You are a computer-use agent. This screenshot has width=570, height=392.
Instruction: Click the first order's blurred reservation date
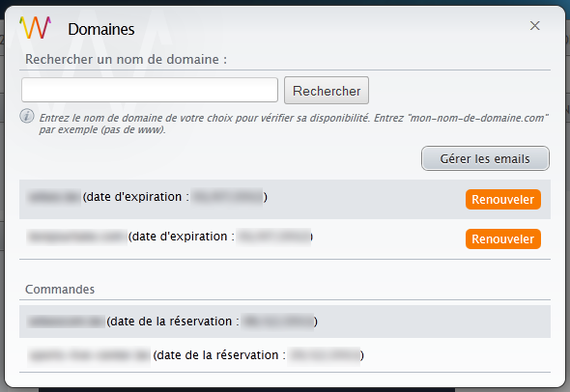(277, 322)
